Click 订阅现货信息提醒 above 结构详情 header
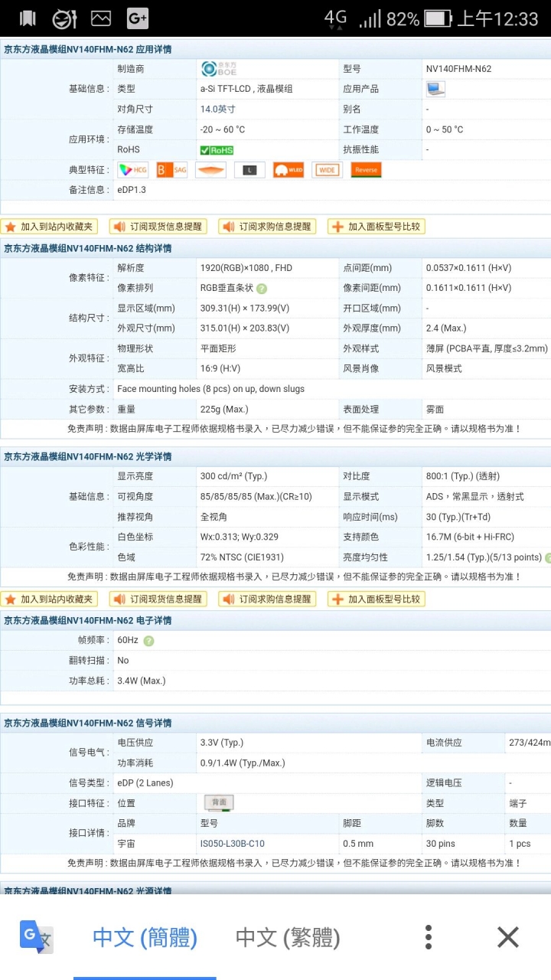The height and width of the screenshot is (980, 551). (158, 227)
